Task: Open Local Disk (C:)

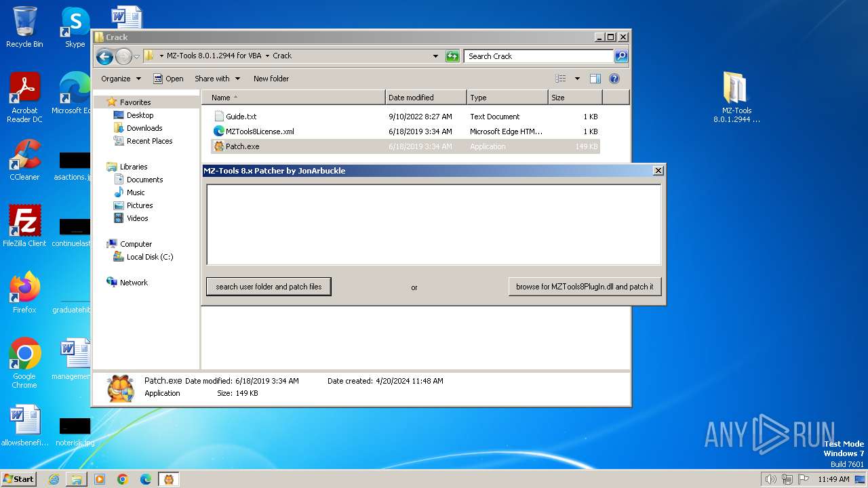Action: [x=150, y=257]
